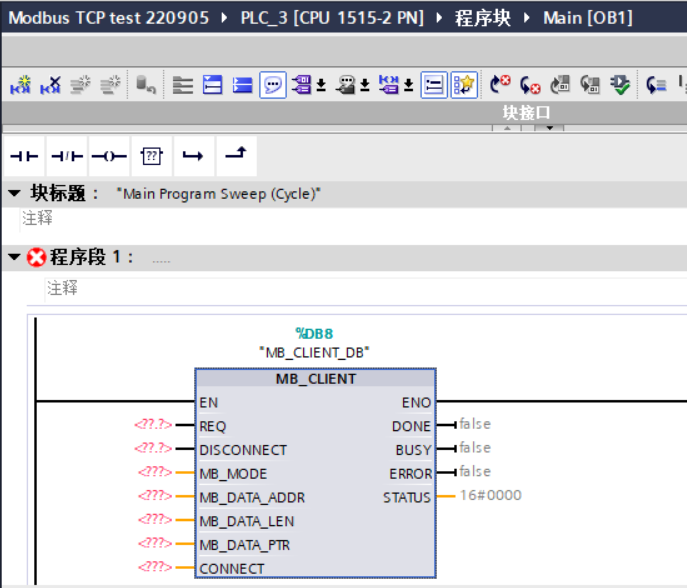Screen dimensions: 687x588
Task: Click the blue arrow lines icon
Action: pos(656,85)
